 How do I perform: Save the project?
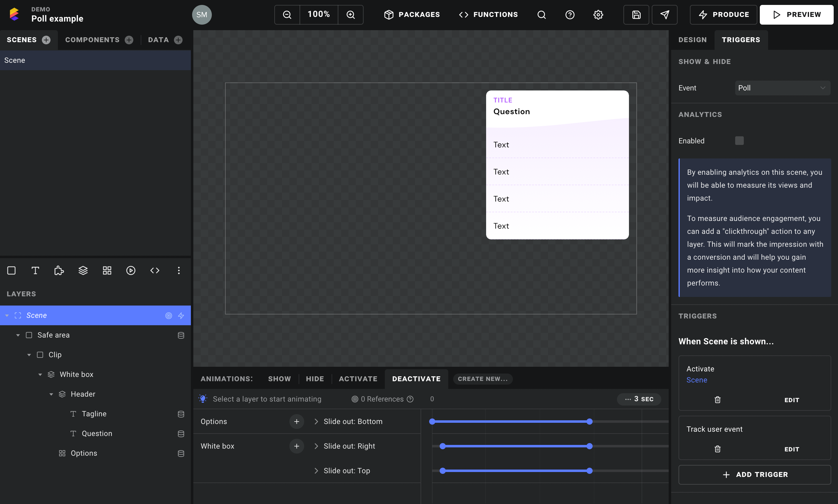tap(636, 14)
